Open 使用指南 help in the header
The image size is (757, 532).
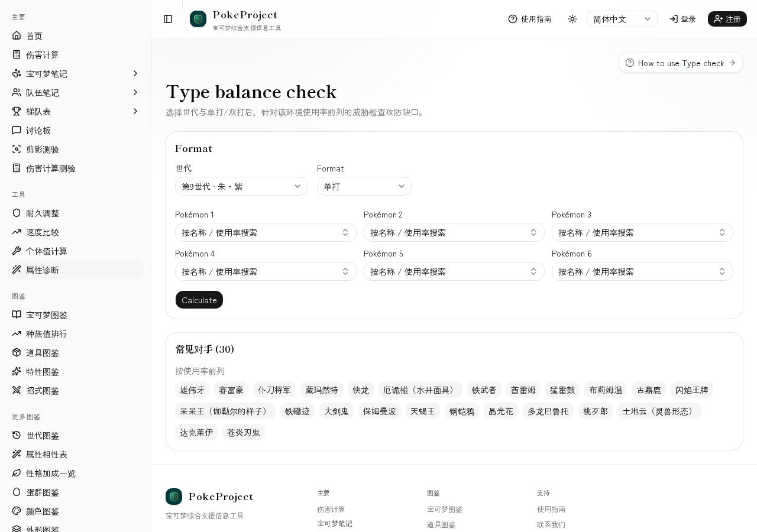pos(530,19)
